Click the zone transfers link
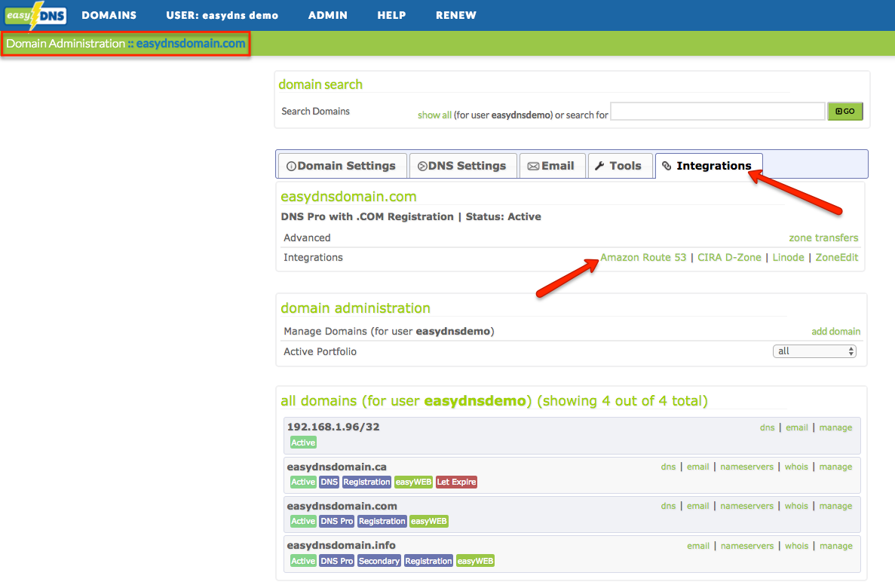The height and width of the screenshot is (588, 895). click(823, 237)
